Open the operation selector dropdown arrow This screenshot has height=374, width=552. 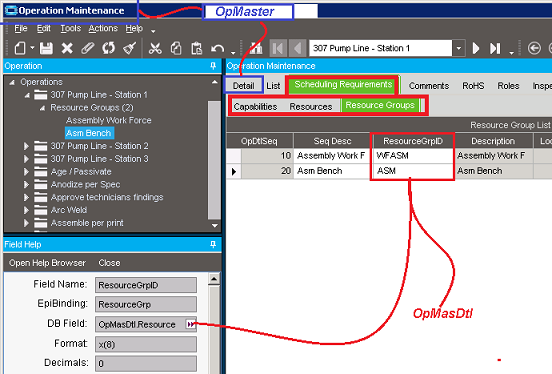(x=458, y=48)
